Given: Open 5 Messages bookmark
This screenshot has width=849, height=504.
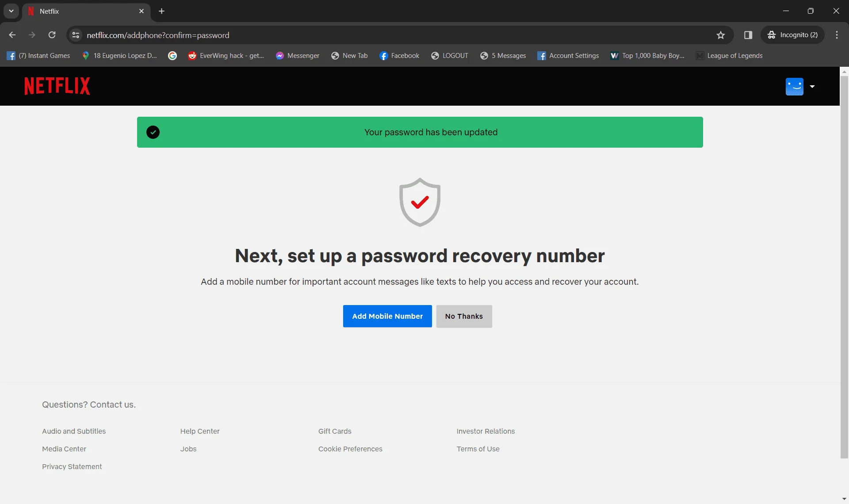Looking at the screenshot, I should click(503, 56).
